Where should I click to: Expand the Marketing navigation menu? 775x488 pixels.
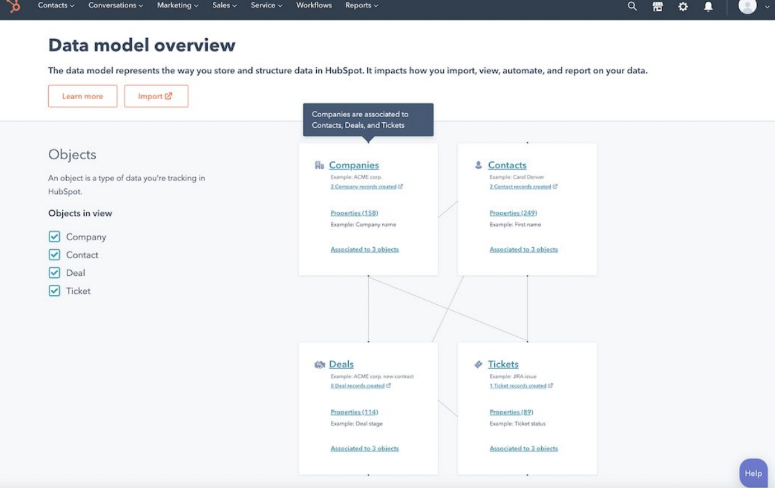pyautogui.click(x=177, y=5)
